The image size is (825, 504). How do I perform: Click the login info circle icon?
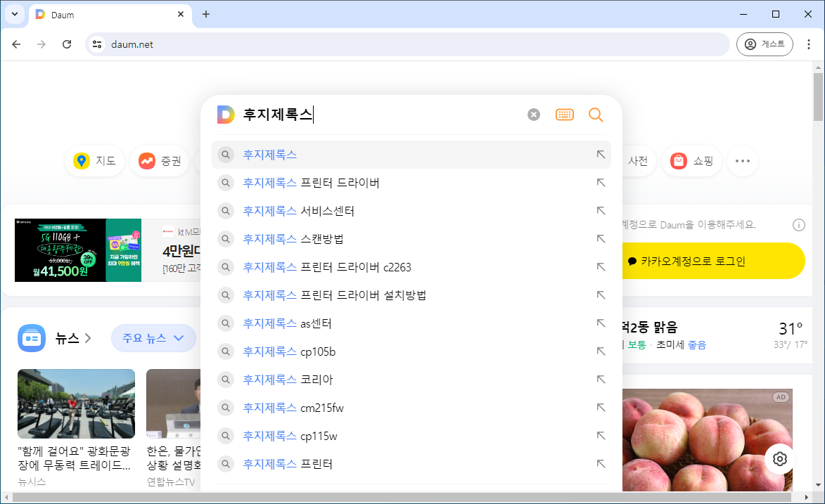tap(799, 225)
